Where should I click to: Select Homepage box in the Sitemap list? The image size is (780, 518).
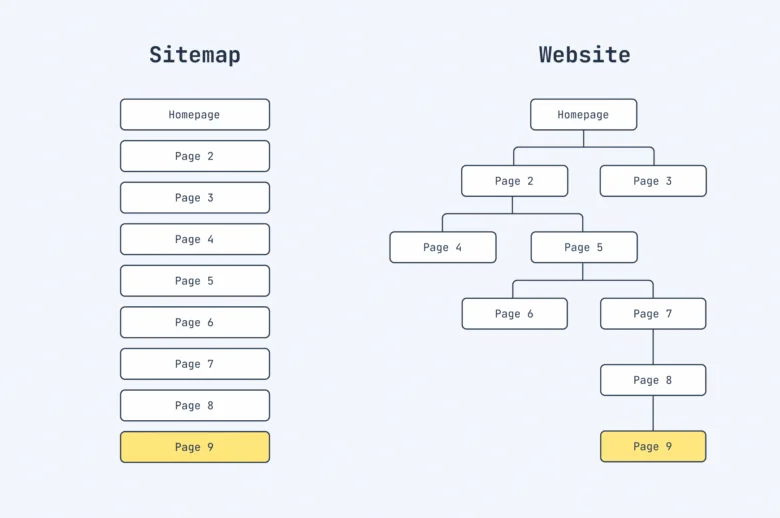pos(195,115)
